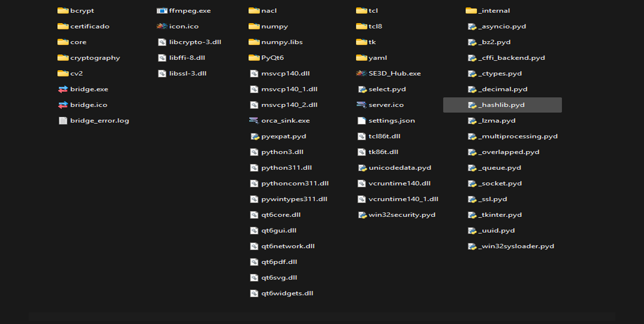The height and width of the screenshot is (324, 644).
Task: Click the _hashlib.pyd highlighted file
Action: pos(502,105)
